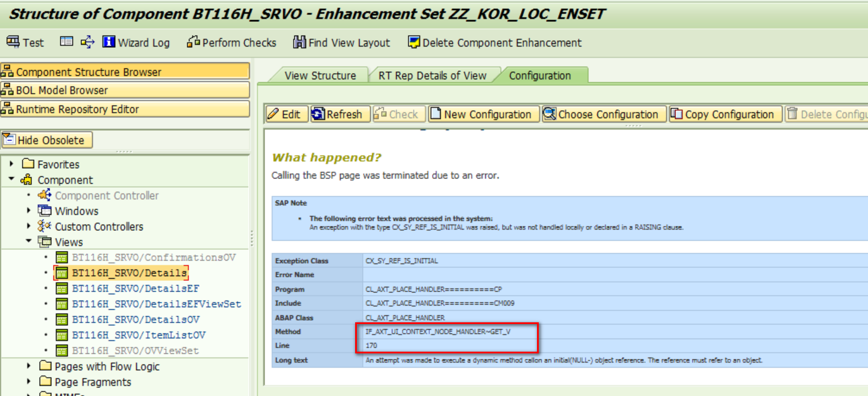The width and height of the screenshot is (868, 396).
Task: Collapse the Component tree node arrow
Action: tap(12, 180)
